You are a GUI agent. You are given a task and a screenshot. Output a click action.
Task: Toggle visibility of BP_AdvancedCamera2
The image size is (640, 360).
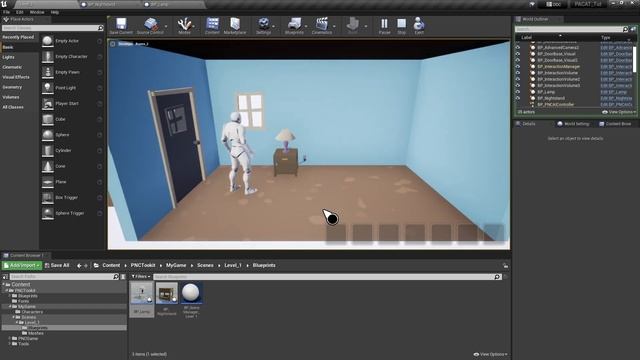(518, 47)
